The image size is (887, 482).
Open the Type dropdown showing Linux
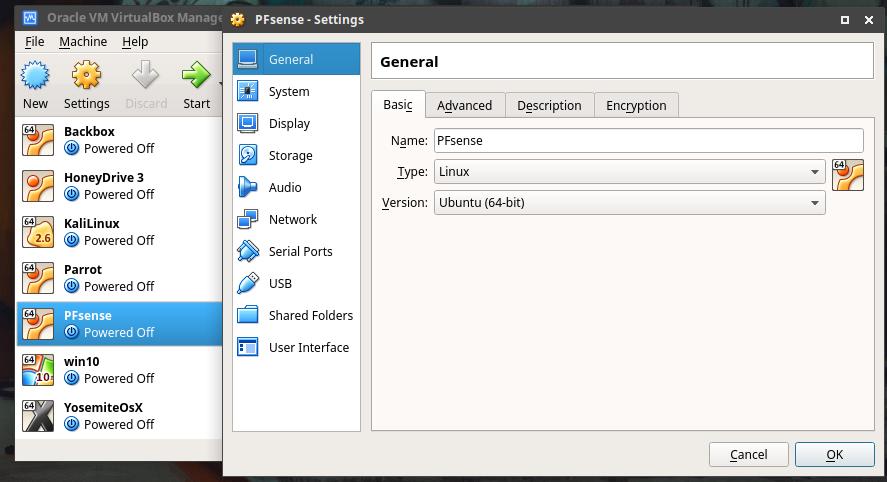coord(630,171)
